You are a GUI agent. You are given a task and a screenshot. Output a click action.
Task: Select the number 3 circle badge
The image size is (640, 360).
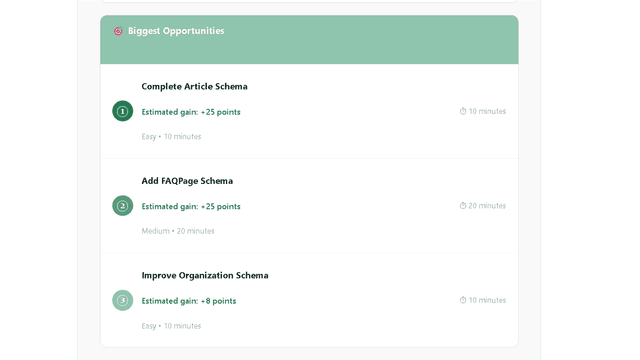click(122, 300)
